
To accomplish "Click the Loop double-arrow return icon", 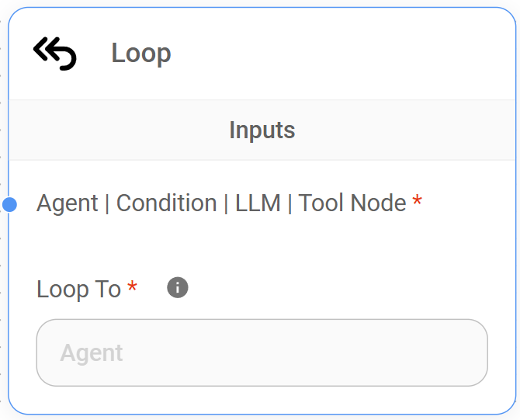I will click(x=54, y=53).
